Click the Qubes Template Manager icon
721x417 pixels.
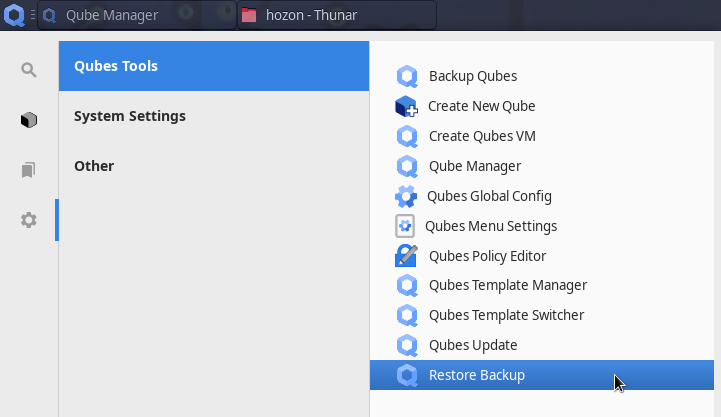pos(407,286)
